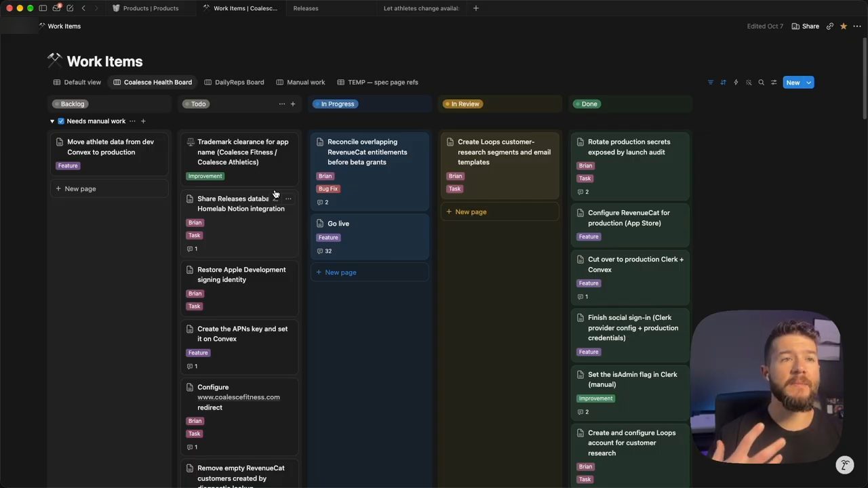
Task: Open the Go live card
Action: click(370, 237)
